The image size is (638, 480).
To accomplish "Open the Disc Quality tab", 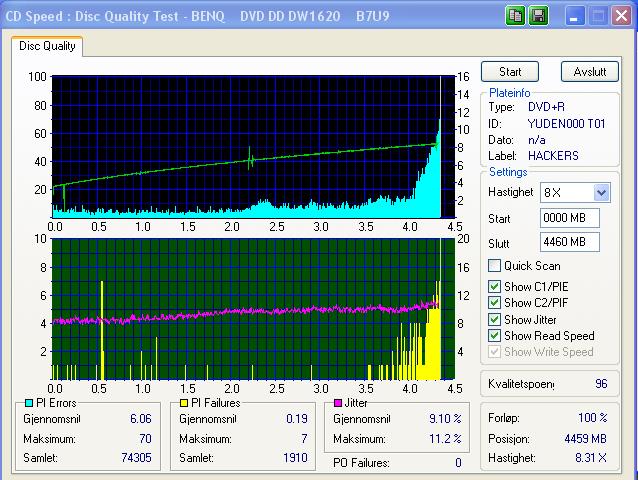I will pos(47,46).
